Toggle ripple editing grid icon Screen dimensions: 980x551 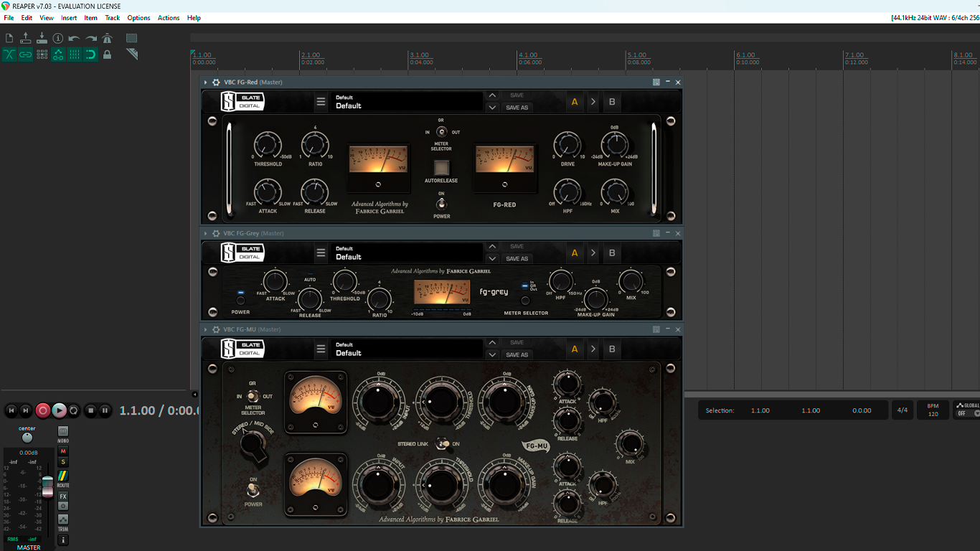[x=42, y=55]
